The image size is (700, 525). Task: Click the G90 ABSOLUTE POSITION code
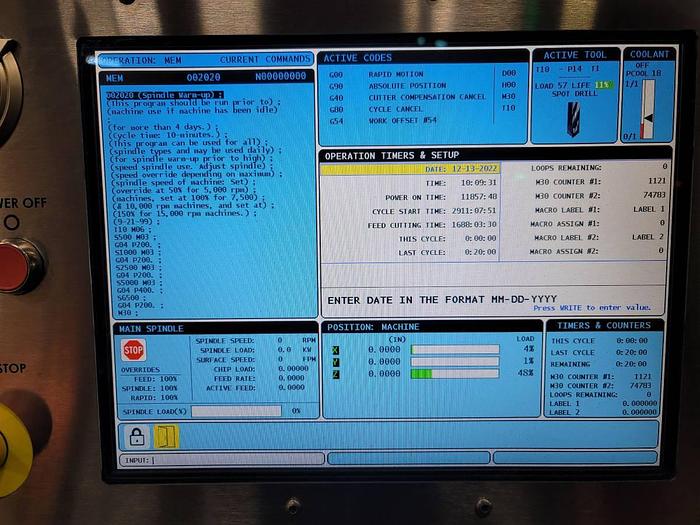click(x=388, y=86)
